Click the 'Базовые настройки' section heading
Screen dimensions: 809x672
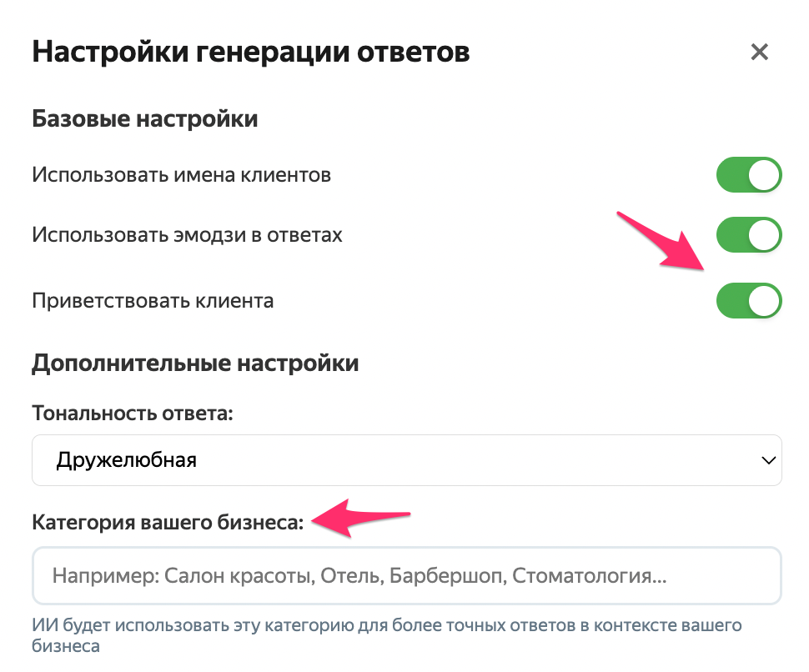point(144,119)
